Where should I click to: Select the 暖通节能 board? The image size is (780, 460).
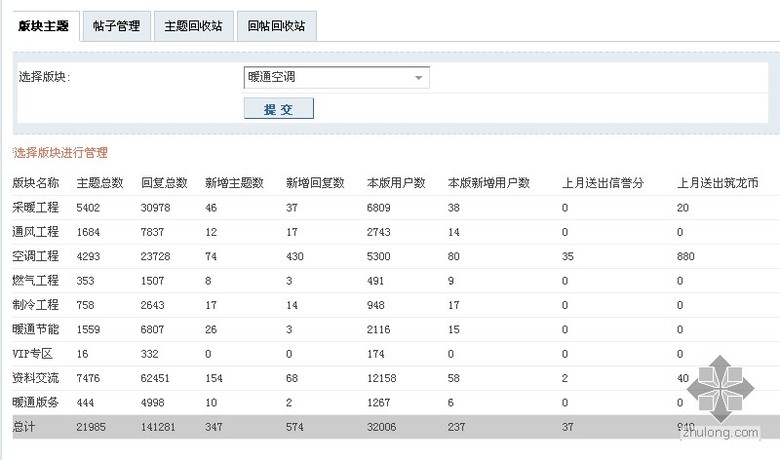click(36, 330)
